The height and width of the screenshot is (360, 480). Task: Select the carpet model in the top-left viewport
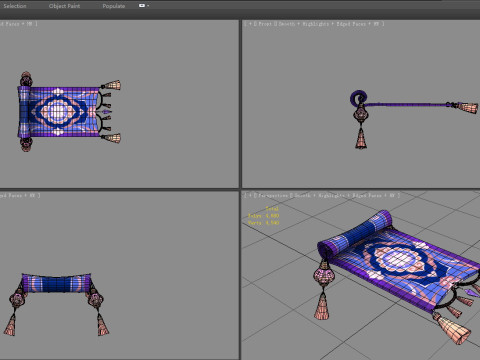point(59,112)
